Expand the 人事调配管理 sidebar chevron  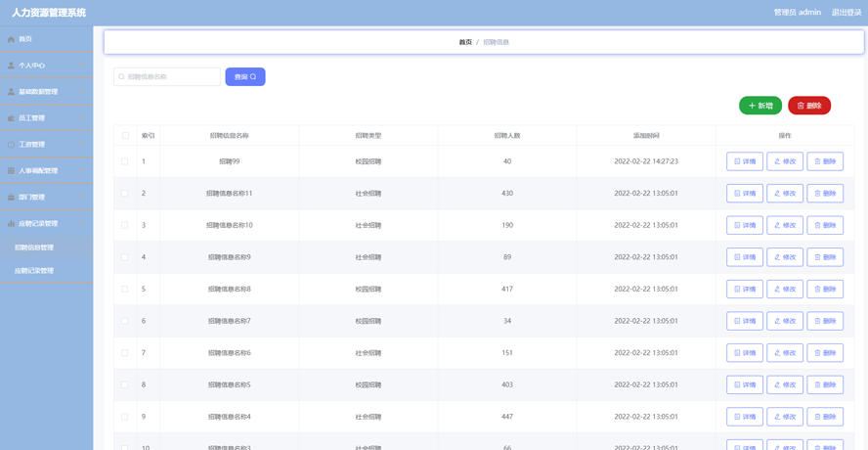[x=82, y=170]
